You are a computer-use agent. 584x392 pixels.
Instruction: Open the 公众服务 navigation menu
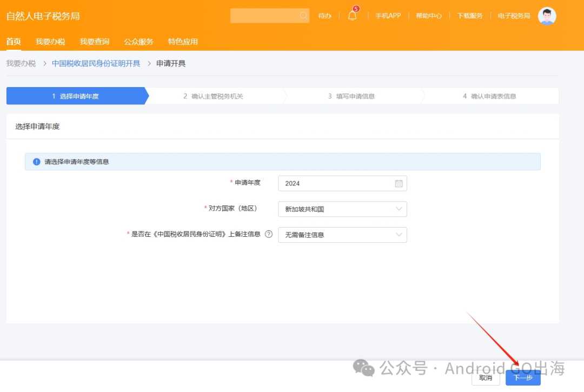point(140,41)
